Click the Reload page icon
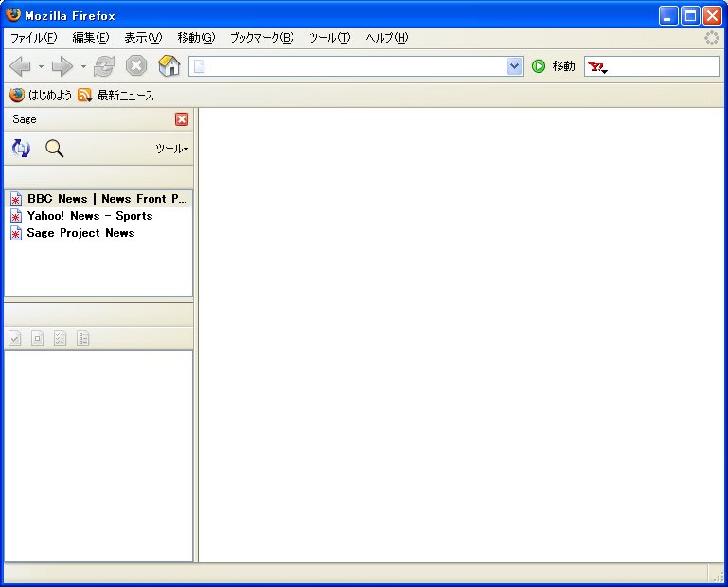Screen dimensions: 728x587 point(104,66)
